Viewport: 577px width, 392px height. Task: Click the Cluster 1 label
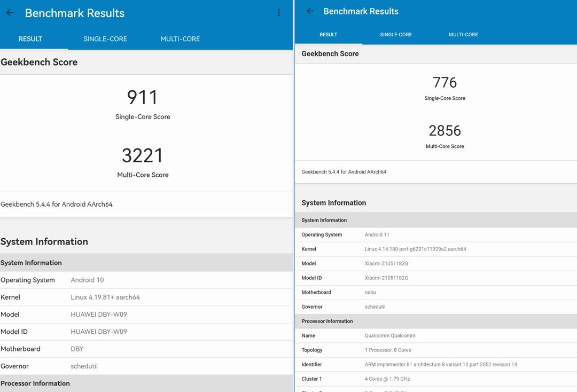coord(311,379)
